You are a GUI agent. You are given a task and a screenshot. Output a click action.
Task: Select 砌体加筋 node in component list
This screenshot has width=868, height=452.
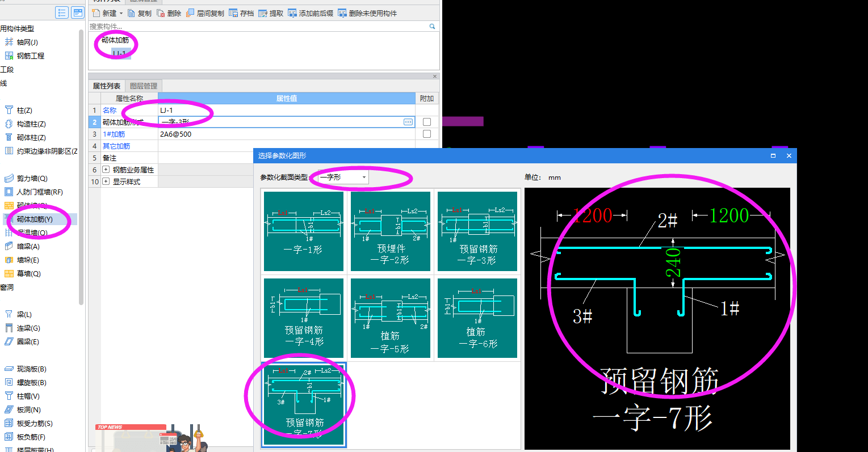click(115, 40)
